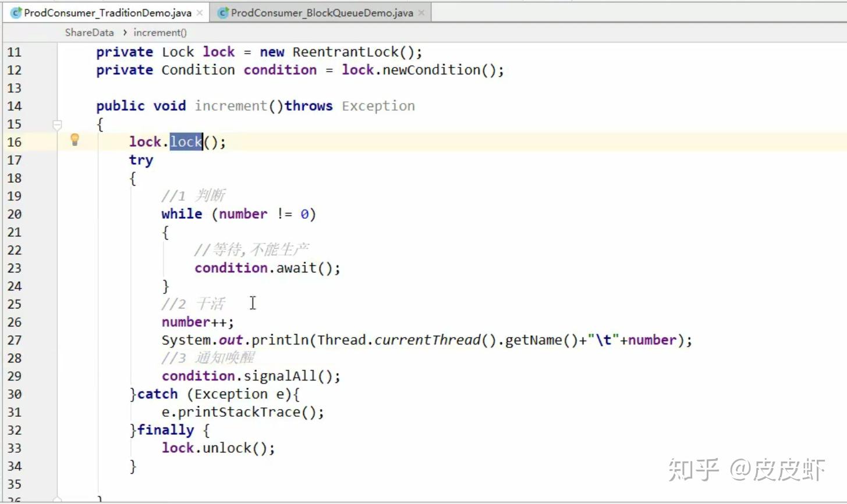Click the //3 通知唤醒 comment
This screenshot has width=847, height=504.
(208, 359)
